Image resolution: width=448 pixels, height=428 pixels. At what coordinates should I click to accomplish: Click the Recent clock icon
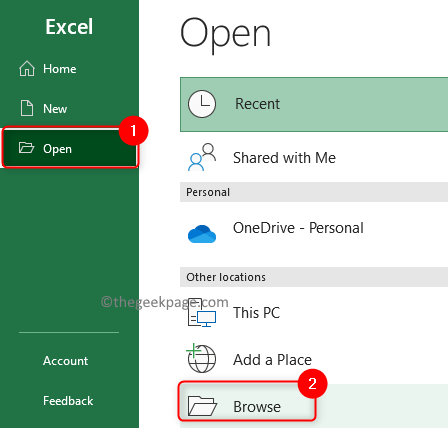click(x=202, y=104)
